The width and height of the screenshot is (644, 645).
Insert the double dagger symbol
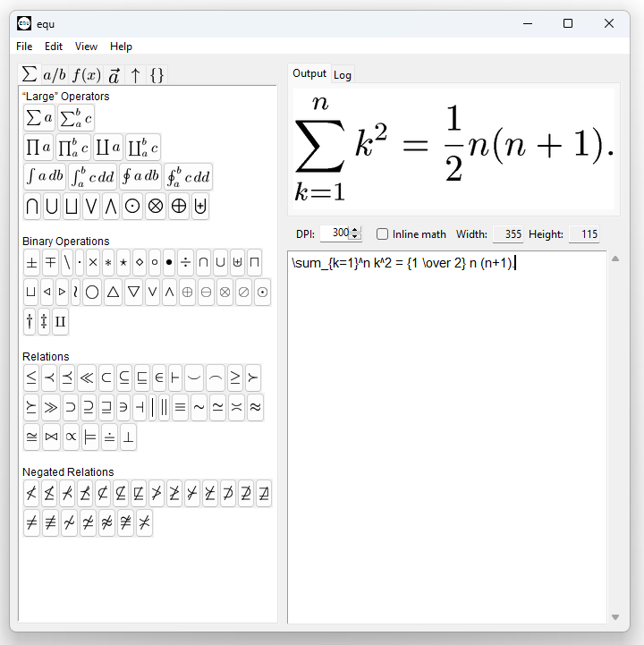click(x=44, y=321)
